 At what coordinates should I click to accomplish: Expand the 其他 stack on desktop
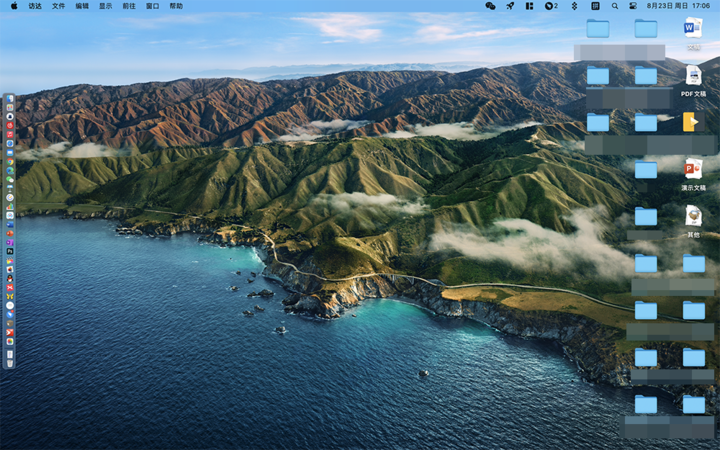point(693,216)
